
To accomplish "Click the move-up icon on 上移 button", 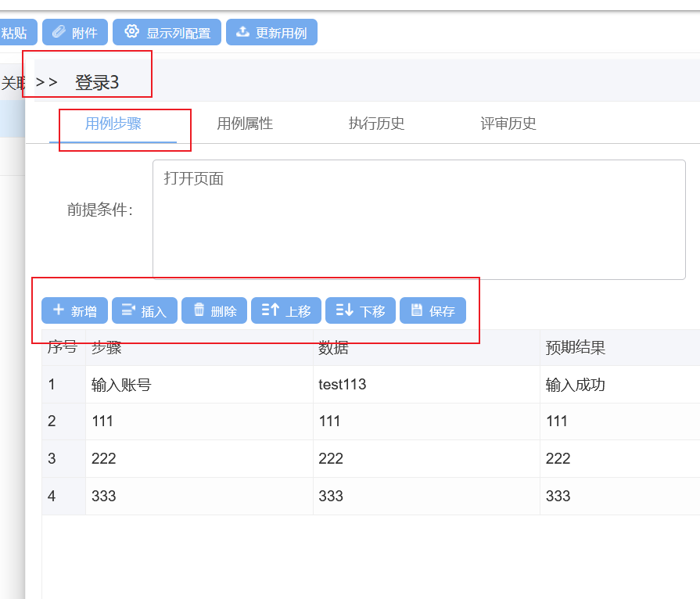I will tap(270, 310).
